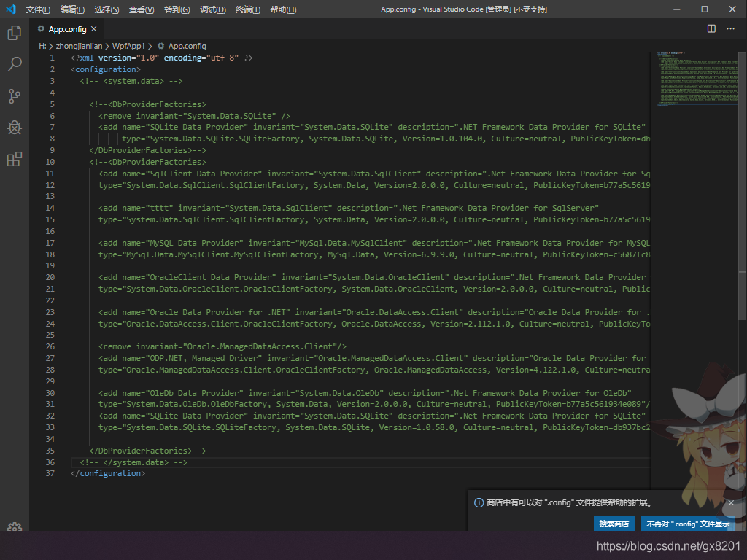Click the info icon on the notification
Screen dimensions: 747x560
point(481,502)
